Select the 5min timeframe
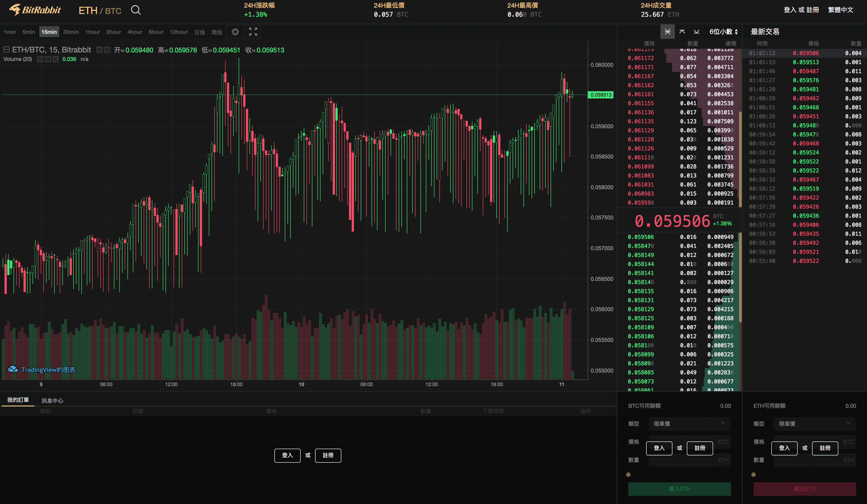The image size is (867, 504). [x=28, y=32]
